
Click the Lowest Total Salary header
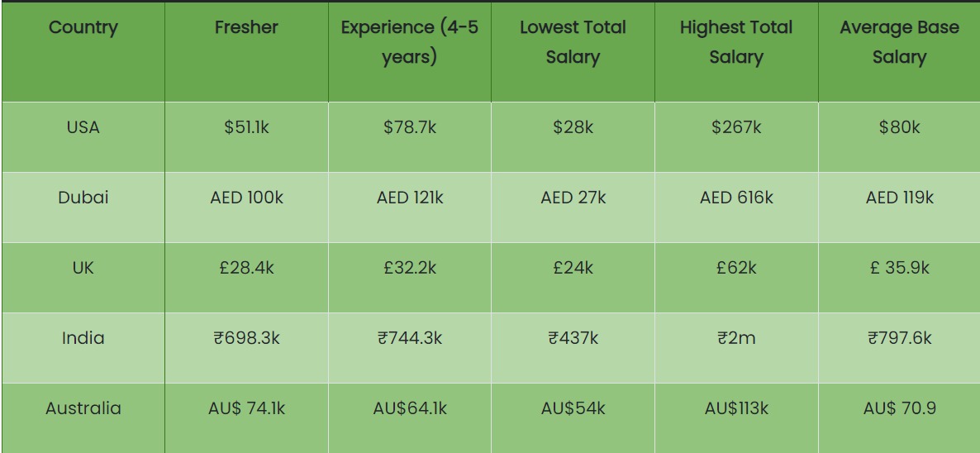[x=573, y=42]
